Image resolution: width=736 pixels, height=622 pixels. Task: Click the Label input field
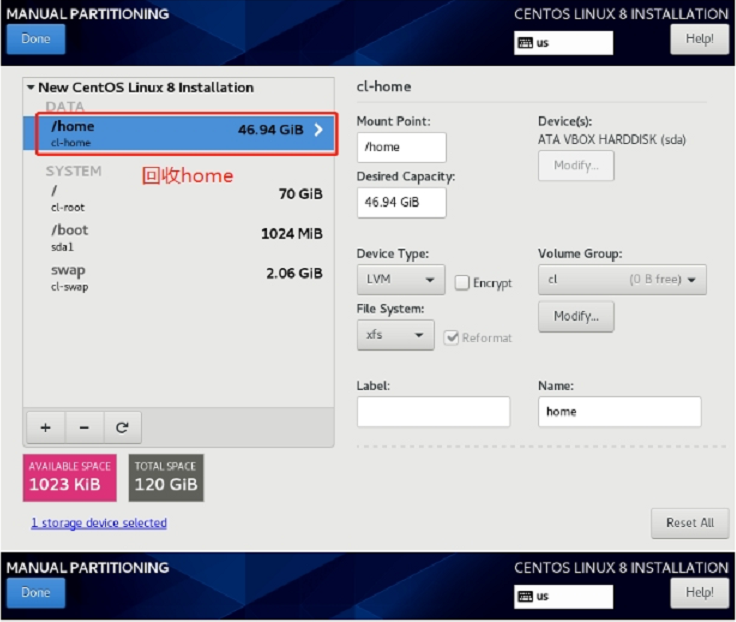click(433, 412)
